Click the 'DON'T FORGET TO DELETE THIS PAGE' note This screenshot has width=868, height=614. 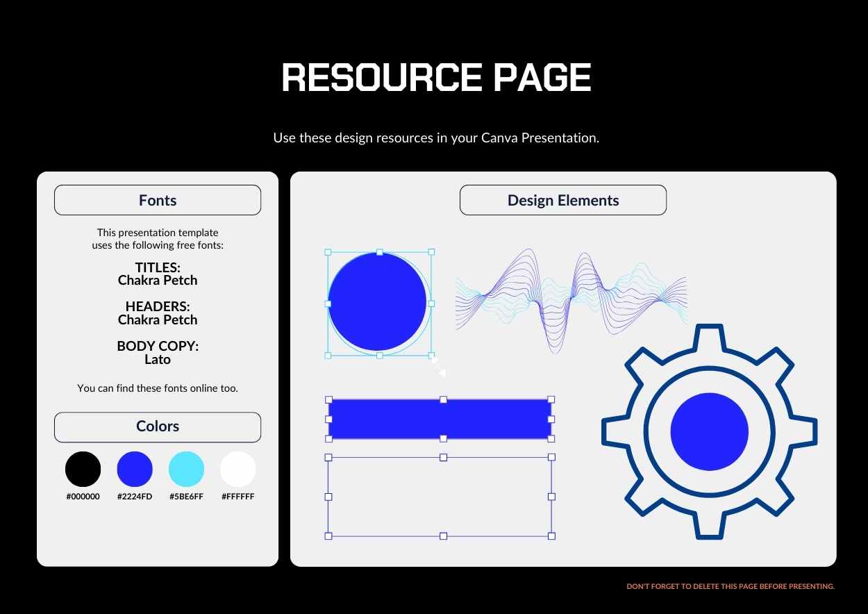click(731, 586)
